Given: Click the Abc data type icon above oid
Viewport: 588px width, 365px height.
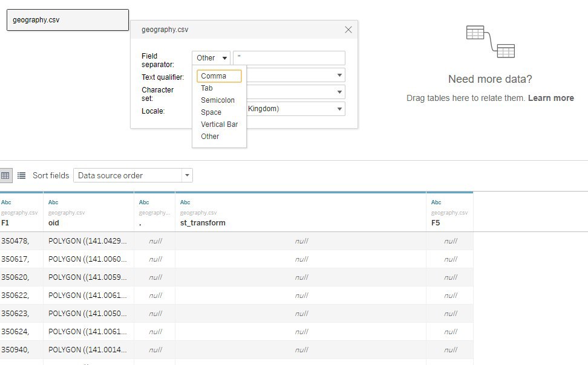Looking at the screenshot, I should [x=53, y=202].
